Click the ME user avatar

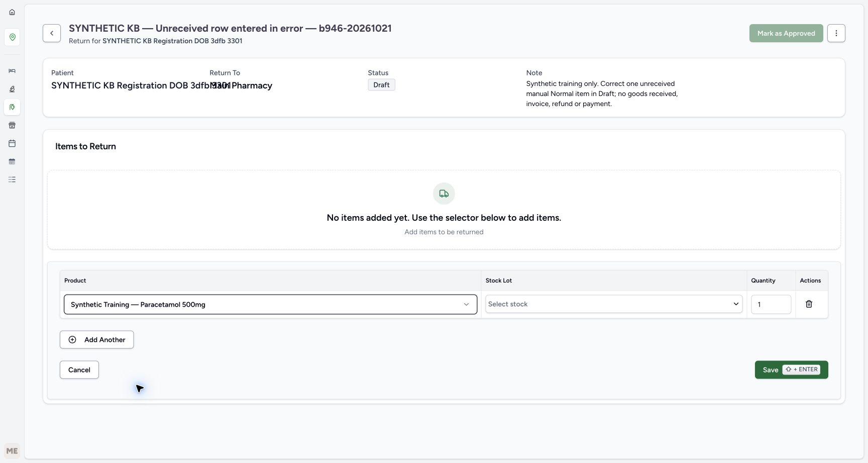click(x=12, y=451)
